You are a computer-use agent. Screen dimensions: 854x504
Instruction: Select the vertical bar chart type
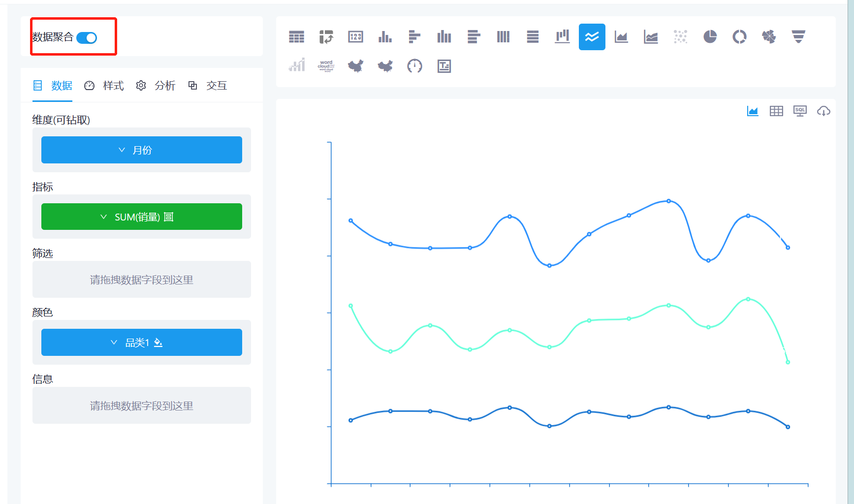click(x=385, y=36)
